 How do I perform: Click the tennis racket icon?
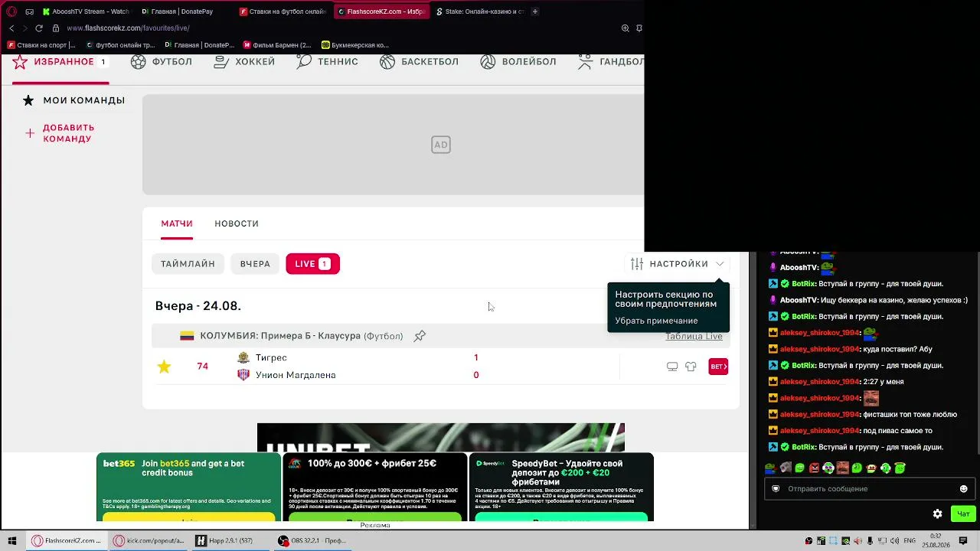[x=304, y=62]
